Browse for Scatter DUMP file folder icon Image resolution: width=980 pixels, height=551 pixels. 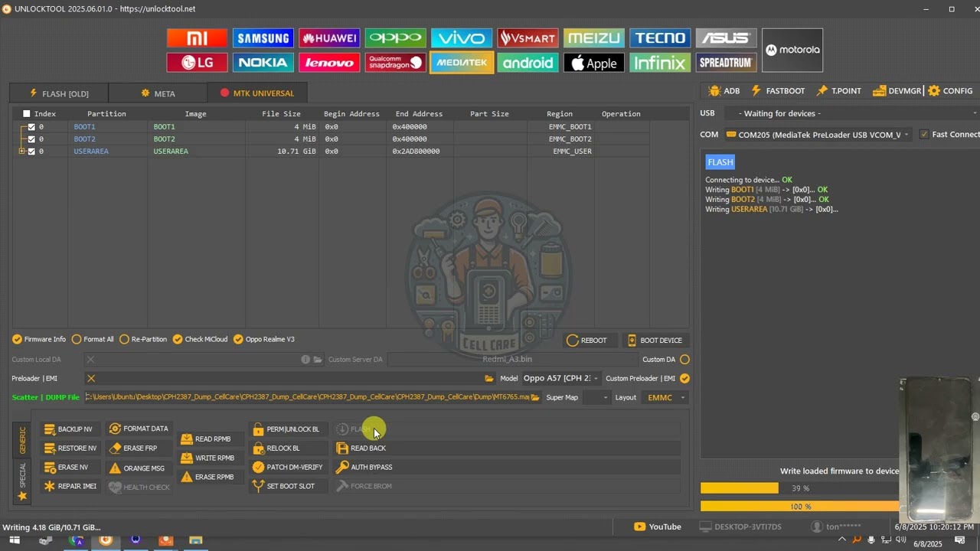point(535,397)
